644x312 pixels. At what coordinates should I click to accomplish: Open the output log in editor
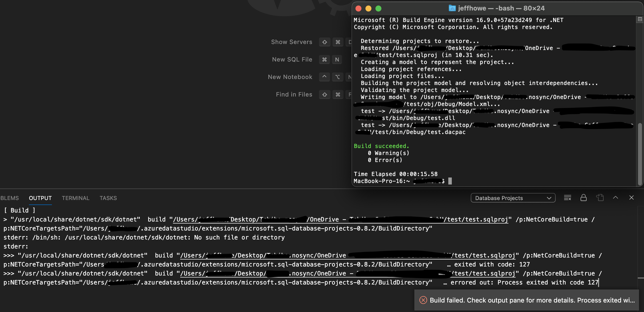click(600, 198)
